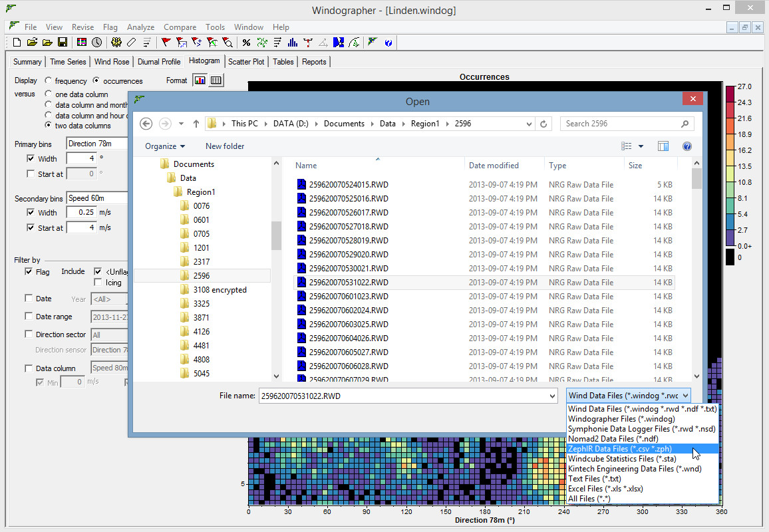The image size is (769, 532).
Task: Switch to the Scatter Plot tab
Action: click(x=246, y=62)
